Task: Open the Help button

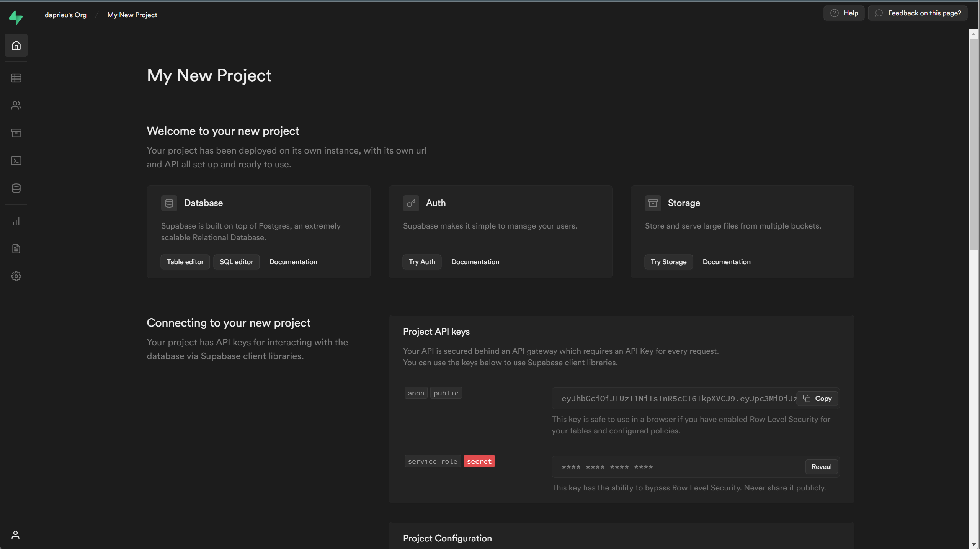Action: [844, 13]
